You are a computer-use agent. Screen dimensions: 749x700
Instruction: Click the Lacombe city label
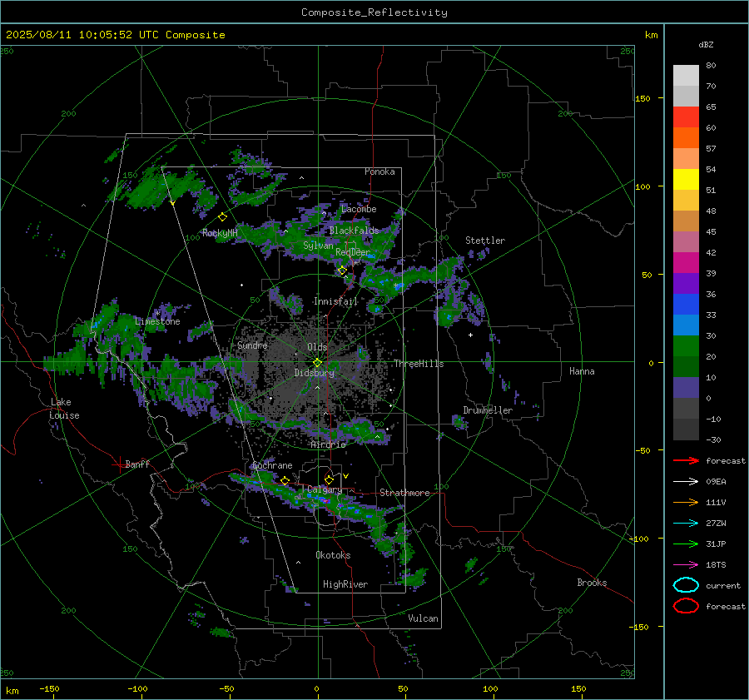point(359,209)
